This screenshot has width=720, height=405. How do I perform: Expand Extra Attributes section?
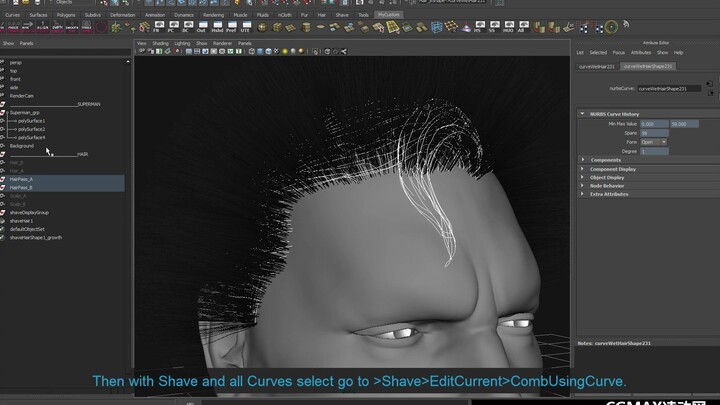[x=583, y=194]
